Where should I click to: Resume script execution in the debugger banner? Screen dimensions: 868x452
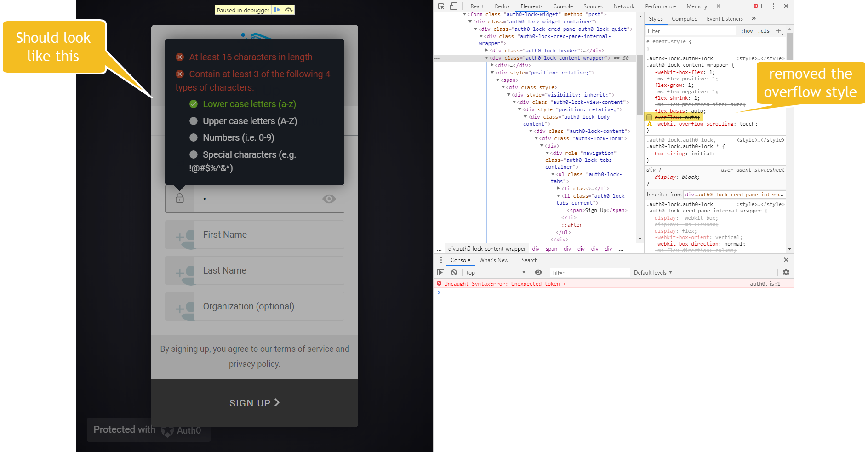click(277, 10)
